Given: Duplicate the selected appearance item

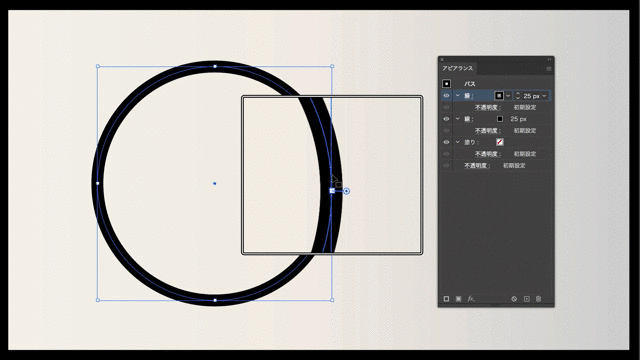Looking at the screenshot, I should coord(527,299).
